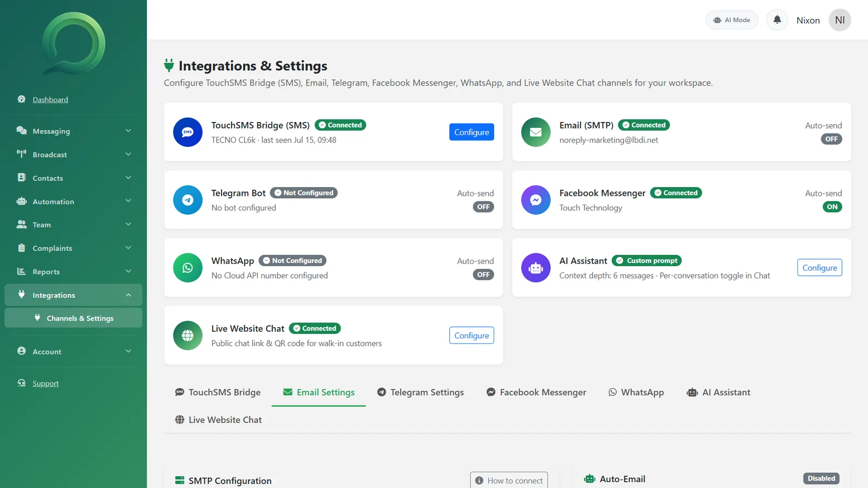Screen dimensions: 868x488
Task: Configure Live Website Chat
Action: click(471, 335)
